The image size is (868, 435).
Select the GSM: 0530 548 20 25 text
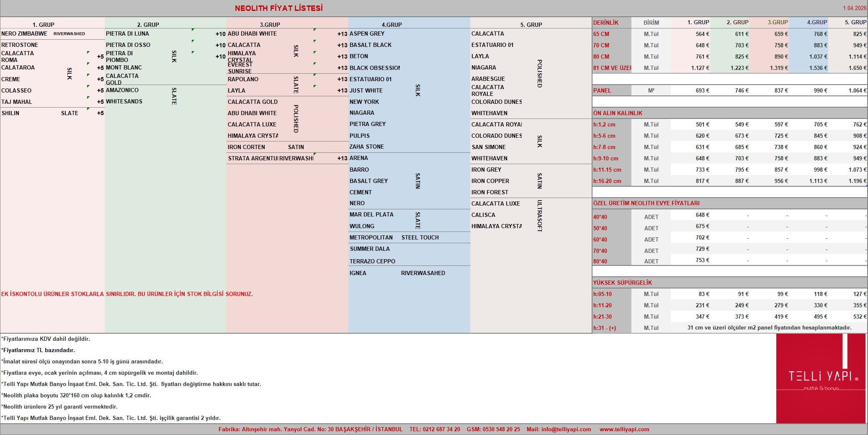pos(493,429)
